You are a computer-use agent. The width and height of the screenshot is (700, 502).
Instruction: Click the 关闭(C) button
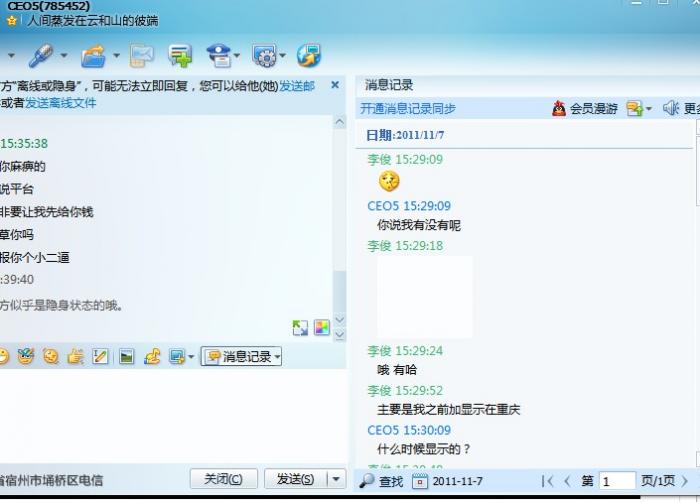click(224, 479)
